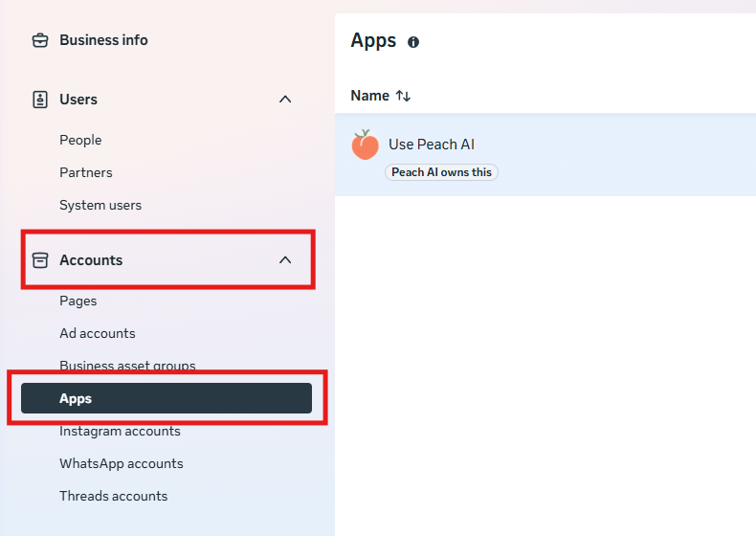Open Threads accounts page
The height and width of the screenshot is (536, 756).
tap(113, 496)
